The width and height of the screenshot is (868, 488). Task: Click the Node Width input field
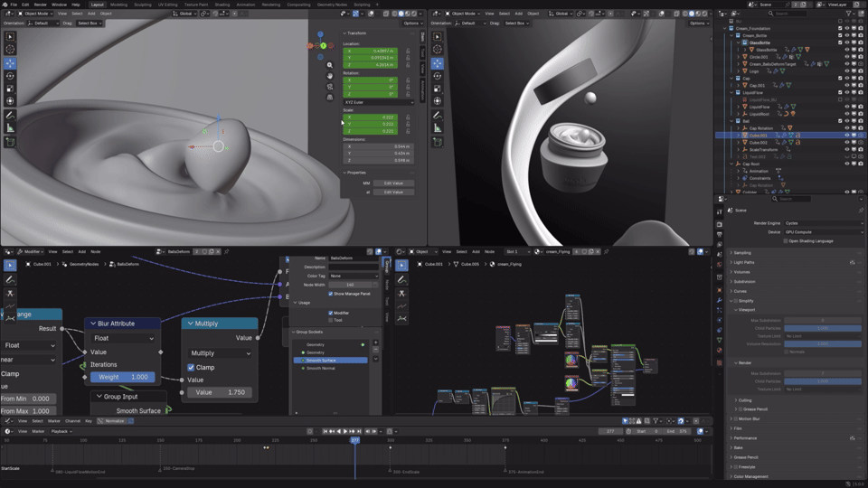(x=350, y=285)
